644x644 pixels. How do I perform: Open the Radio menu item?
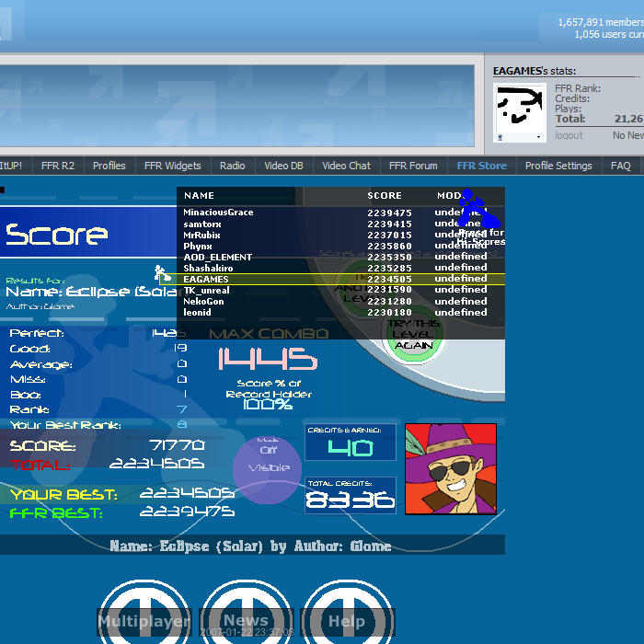pos(233,166)
